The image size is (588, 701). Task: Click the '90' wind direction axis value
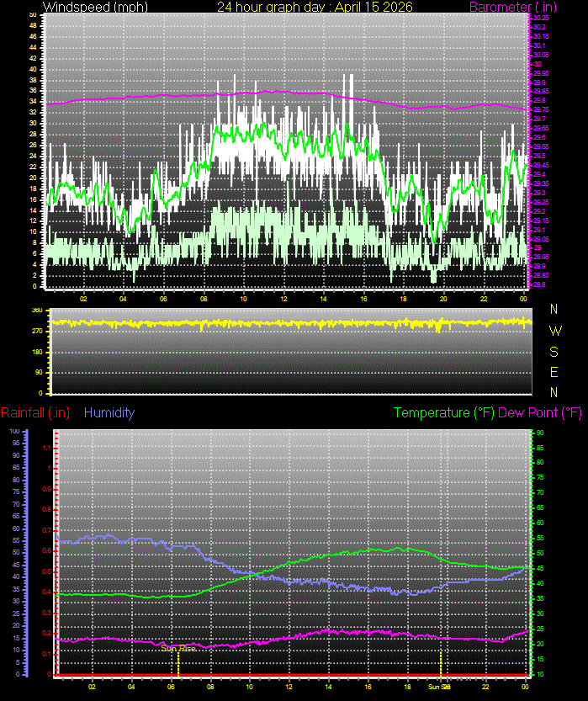[x=40, y=373]
